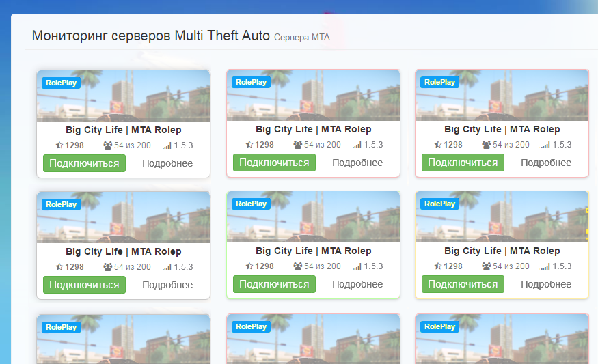Click the star rating icon in yellow-bordered card
Image resolution: width=598 pixels, height=364 pixels.
click(438, 266)
